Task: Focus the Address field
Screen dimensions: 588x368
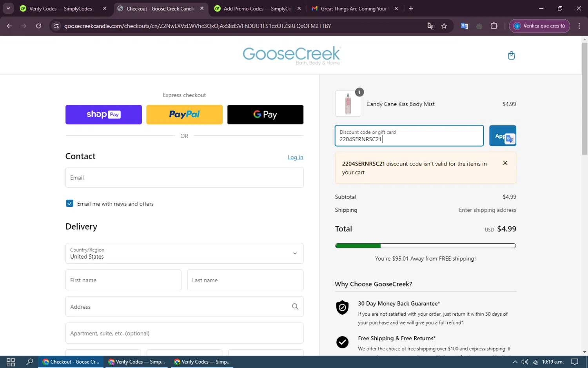Action: click(184, 306)
